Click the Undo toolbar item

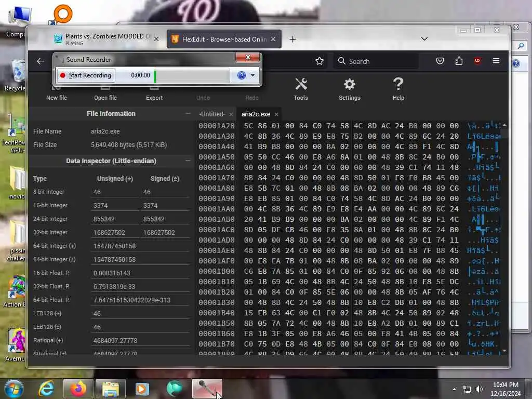click(x=203, y=97)
